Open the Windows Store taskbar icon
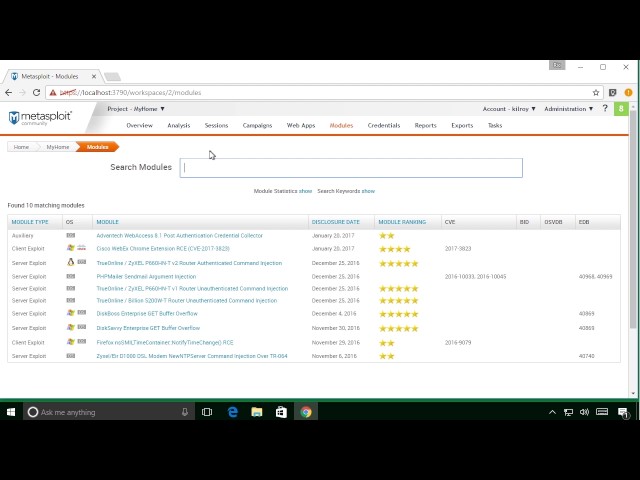The height and width of the screenshot is (480, 640). [x=281, y=412]
